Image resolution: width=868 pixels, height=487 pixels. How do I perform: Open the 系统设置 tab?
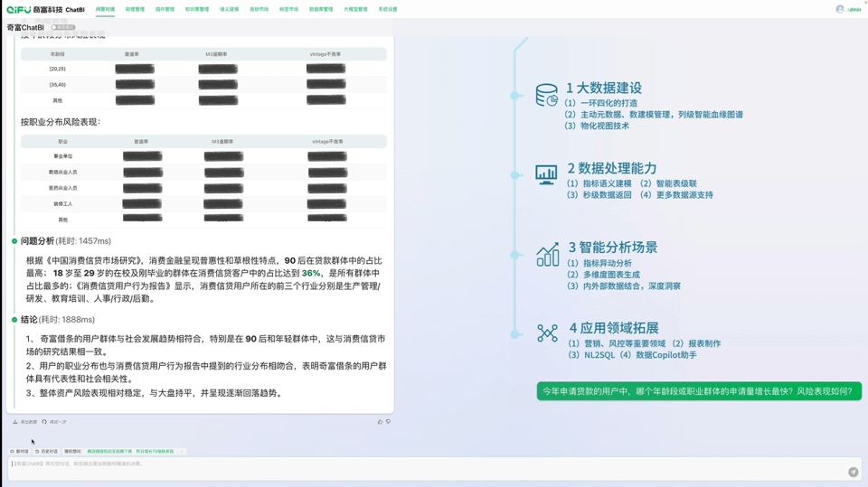(x=388, y=9)
